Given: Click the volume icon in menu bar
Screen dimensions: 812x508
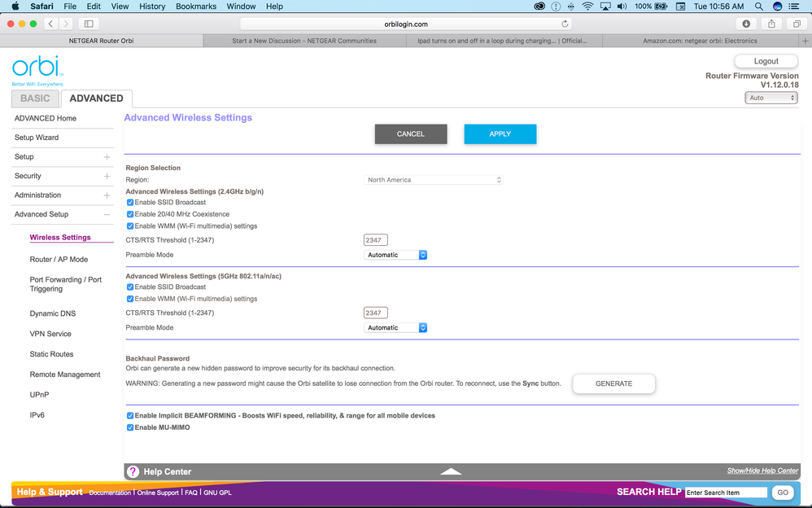Looking at the screenshot, I should click(622, 7).
